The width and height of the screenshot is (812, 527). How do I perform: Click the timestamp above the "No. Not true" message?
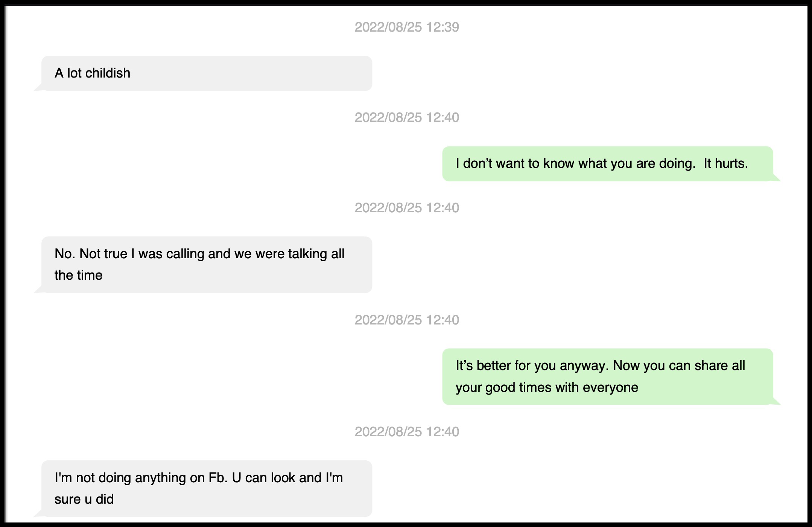[x=407, y=208]
